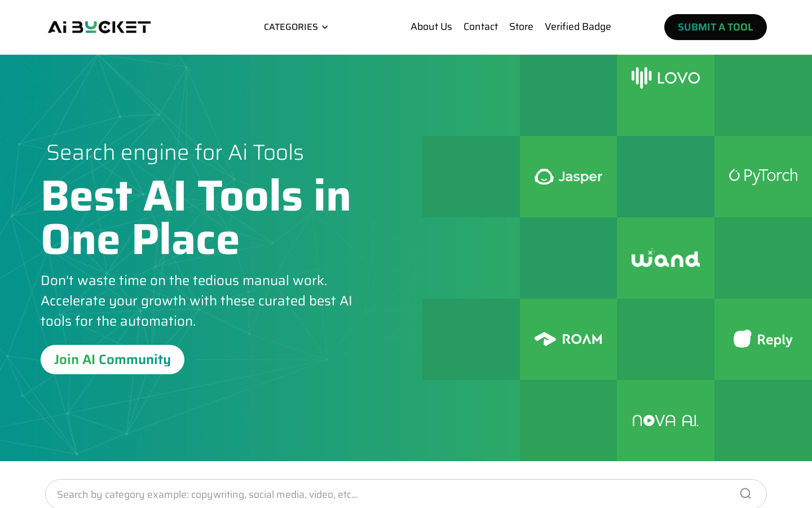Expand the Categories dropdown menu
This screenshot has width=812, height=508.
point(295,27)
